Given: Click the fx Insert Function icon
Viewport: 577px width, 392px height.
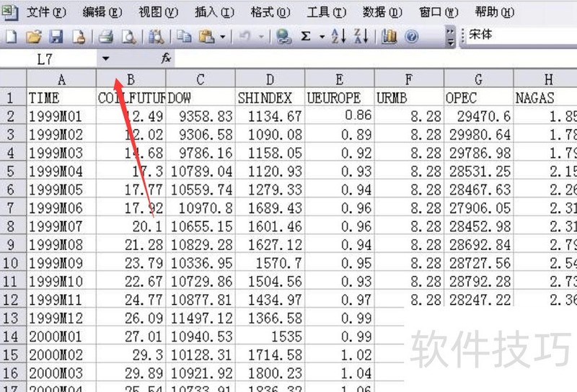Looking at the screenshot, I should [x=167, y=58].
